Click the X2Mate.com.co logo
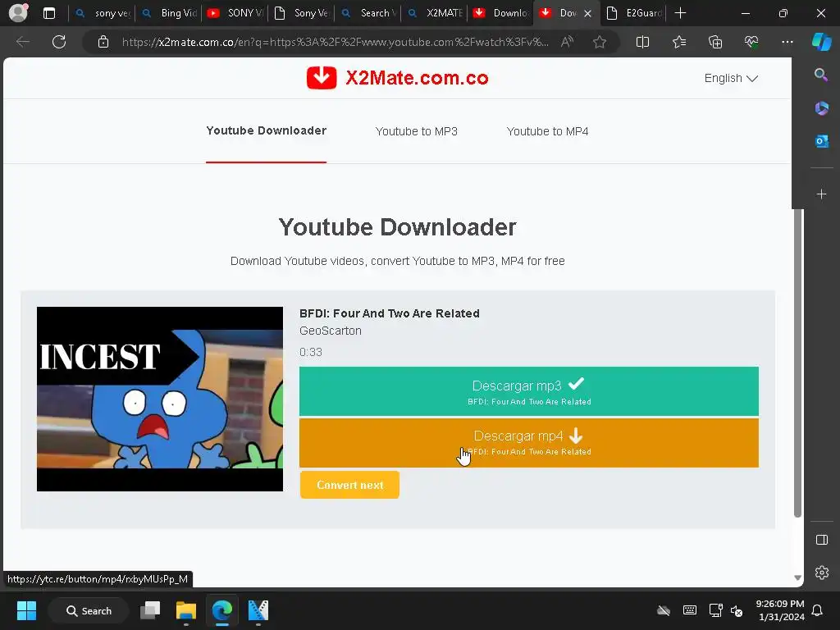The image size is (840, 630). (398, 78)
